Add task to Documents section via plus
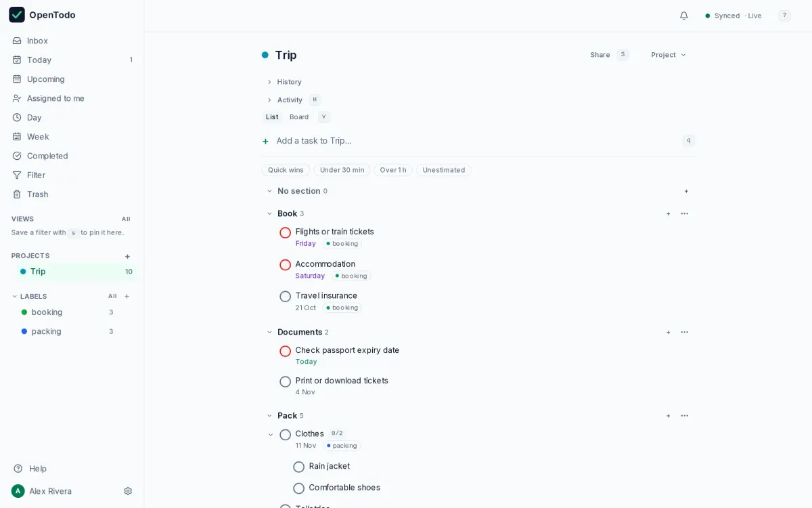 tap(668, 332)
